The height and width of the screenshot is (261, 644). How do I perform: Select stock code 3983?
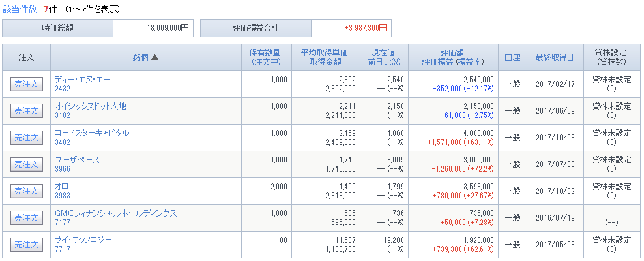click(x=63, y=195)
